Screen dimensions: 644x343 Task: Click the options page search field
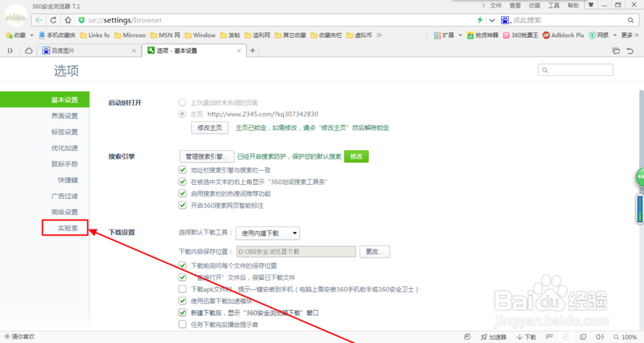575,70
